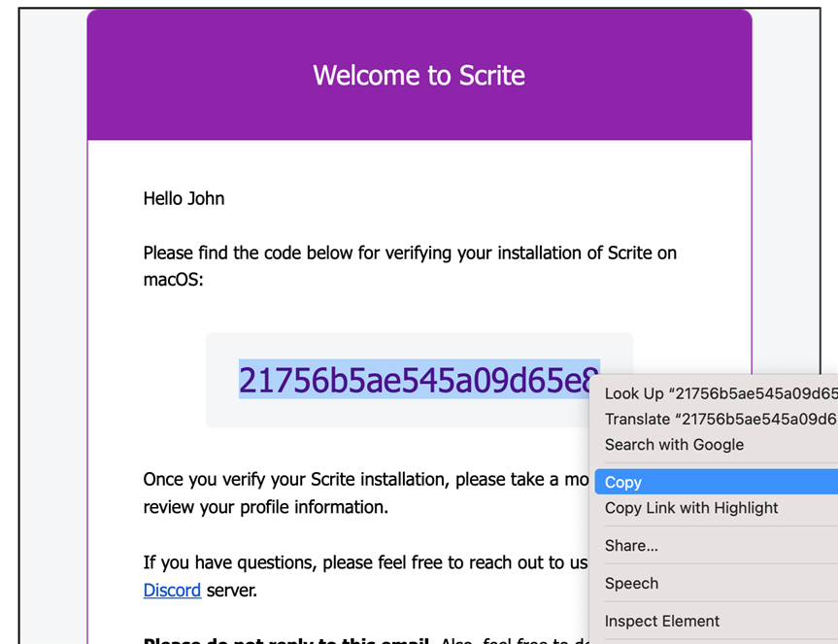Screen dimensions: 838x644
Task: Click the greeting text Hello John
Action: pos(184,198)
